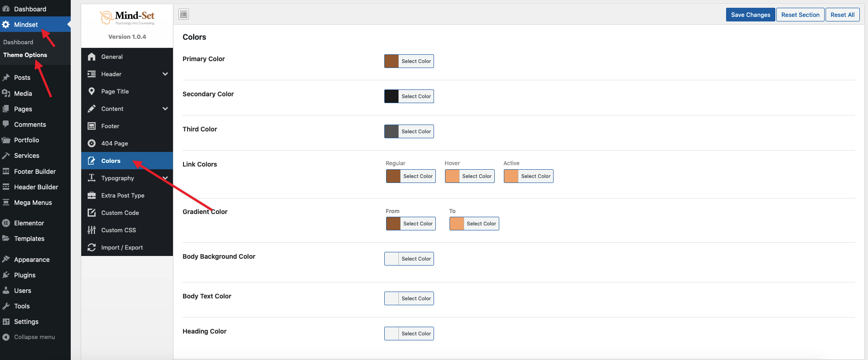Open the Custom Code edit icon

point(92,213)
